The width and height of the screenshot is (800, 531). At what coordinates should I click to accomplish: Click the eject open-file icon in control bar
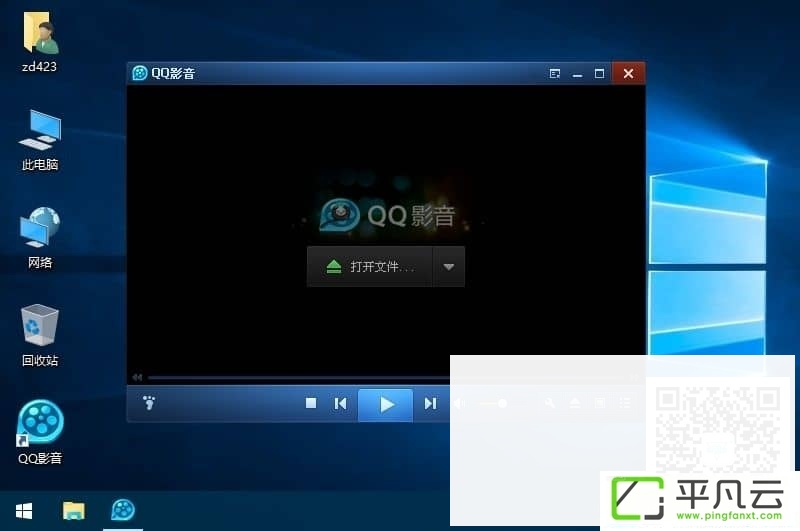click(575, 403)
